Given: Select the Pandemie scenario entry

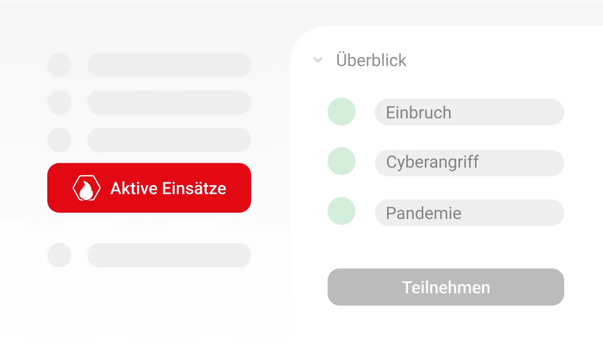Looking at the screenshot, I should (469, 213).
